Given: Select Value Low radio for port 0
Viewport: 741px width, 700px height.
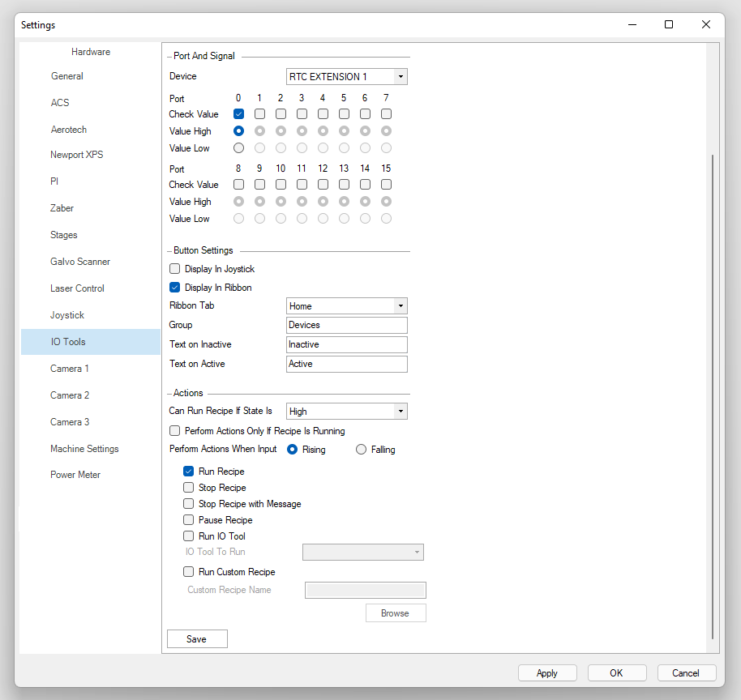Looking at the screenshot, I should click(238, 148).
